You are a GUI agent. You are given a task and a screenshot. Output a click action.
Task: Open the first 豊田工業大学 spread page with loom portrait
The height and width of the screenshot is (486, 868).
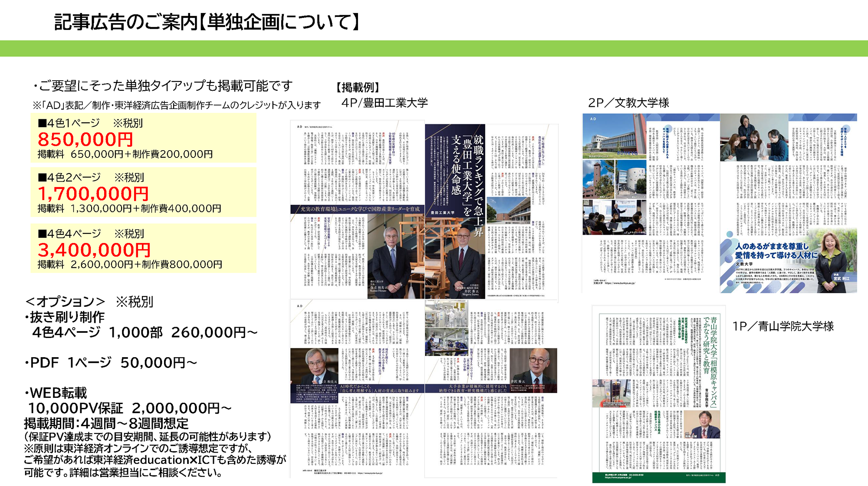pos(358,210)
